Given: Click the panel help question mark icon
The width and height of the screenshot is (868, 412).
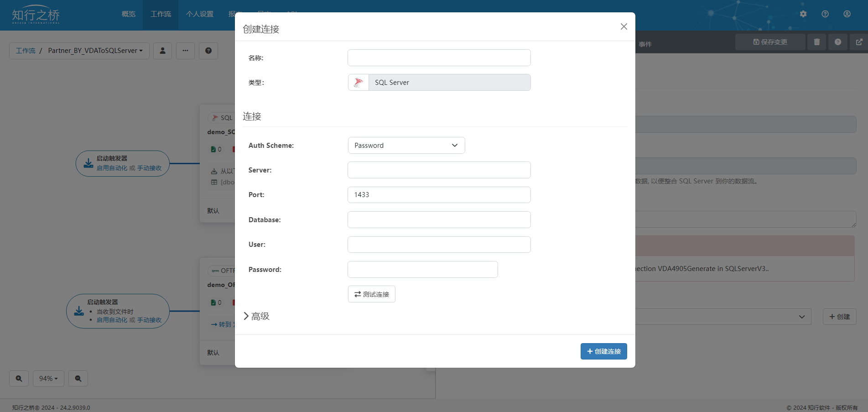Looking at the screenshot, I should tap(838, 42).
